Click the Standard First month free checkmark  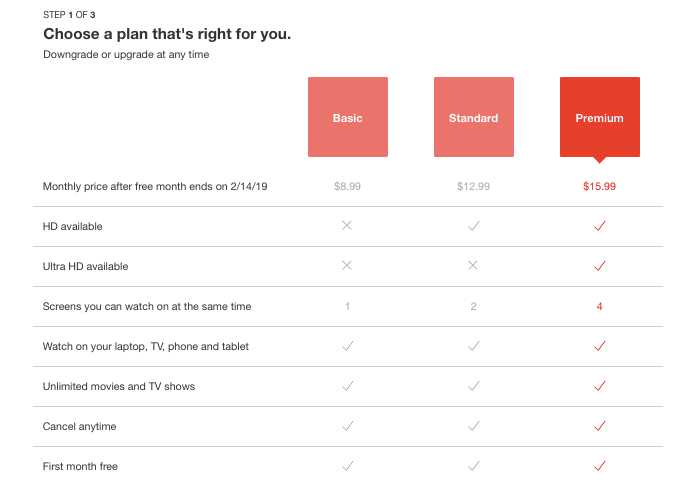pyautogui.click(x=473, y=466)
